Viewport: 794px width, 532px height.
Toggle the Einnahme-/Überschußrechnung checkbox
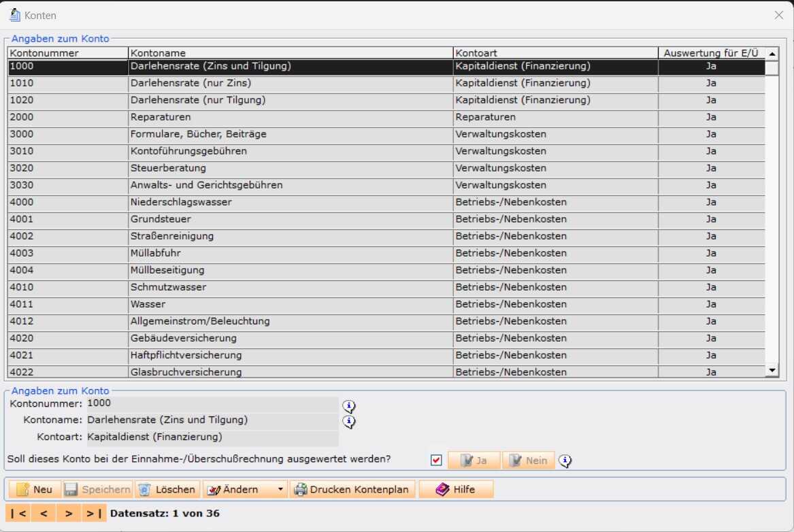pos(436,460)
